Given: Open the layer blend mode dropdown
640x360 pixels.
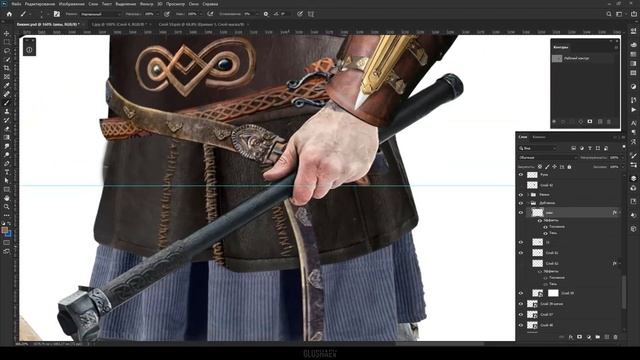Looking at the screenshot, I should click(548, 158).
